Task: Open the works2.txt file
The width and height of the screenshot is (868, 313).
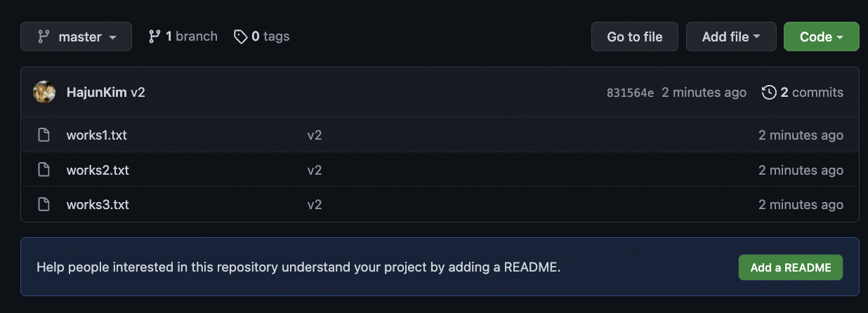Action: [x=98, y=170]
